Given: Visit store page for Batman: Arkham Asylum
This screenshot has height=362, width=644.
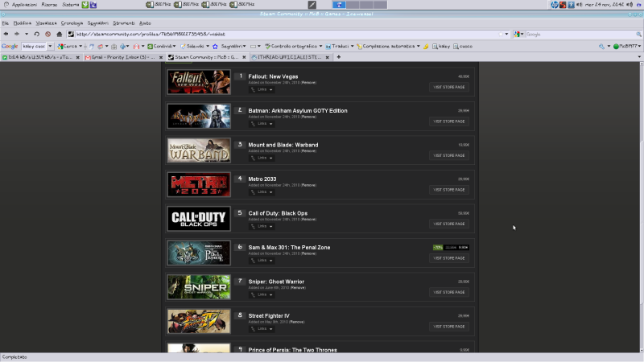Looking at the screenshot, I should [x=449, y=121].
